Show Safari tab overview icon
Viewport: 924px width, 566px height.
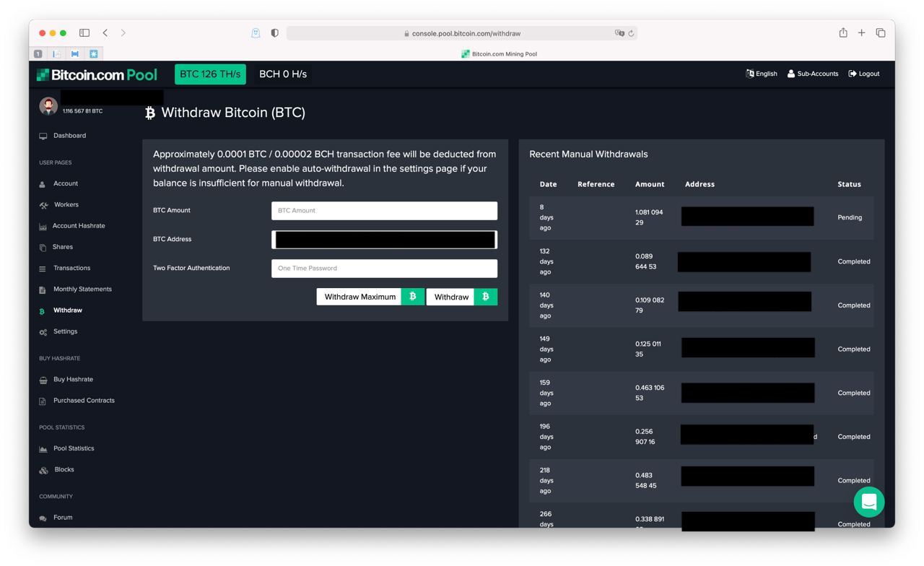[881, 32]
